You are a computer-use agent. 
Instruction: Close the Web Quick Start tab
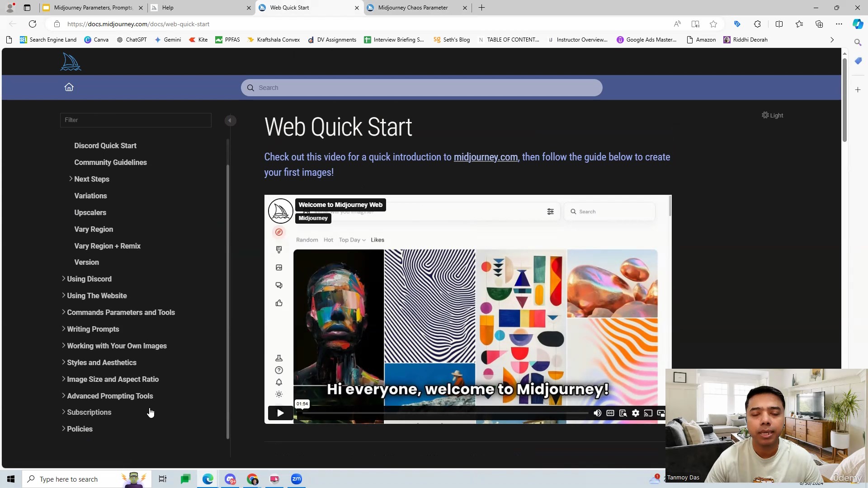(x=357, y=8)
